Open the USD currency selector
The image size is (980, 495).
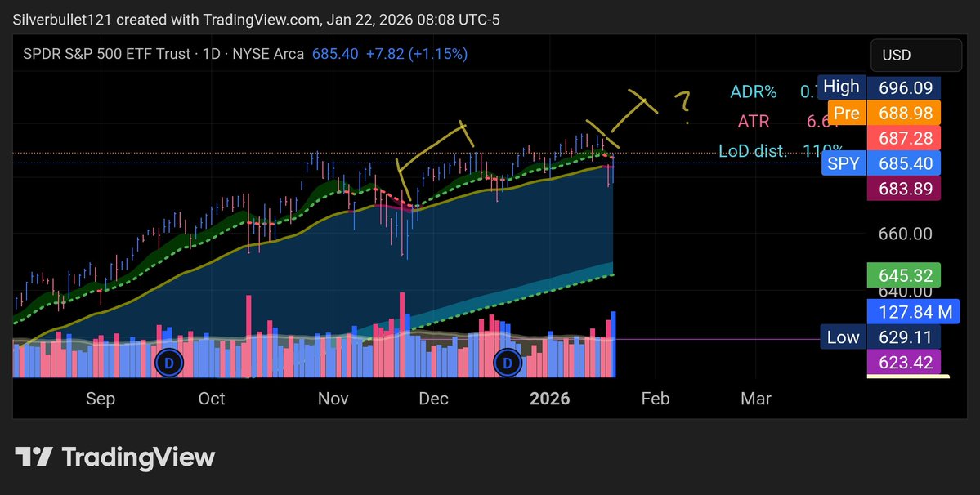tap(915, 55)
